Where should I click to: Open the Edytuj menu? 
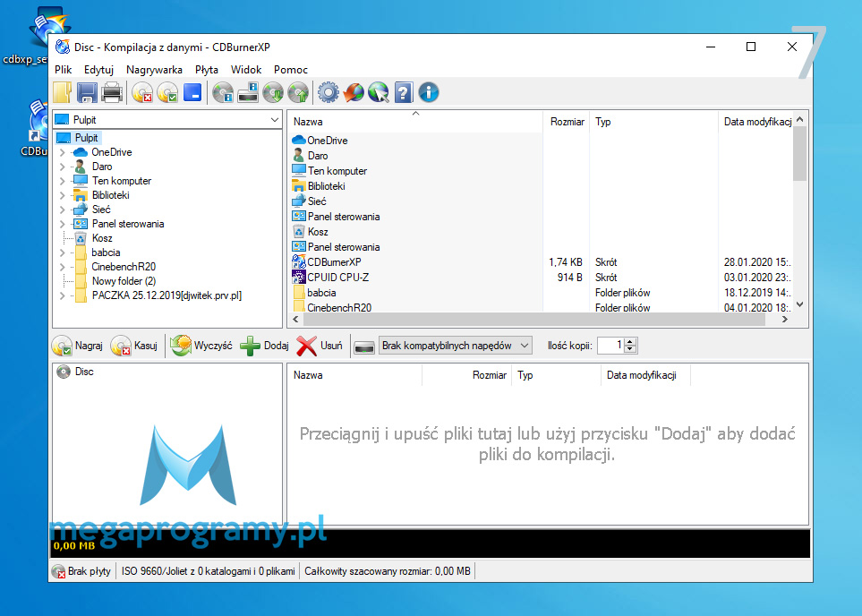99,70
